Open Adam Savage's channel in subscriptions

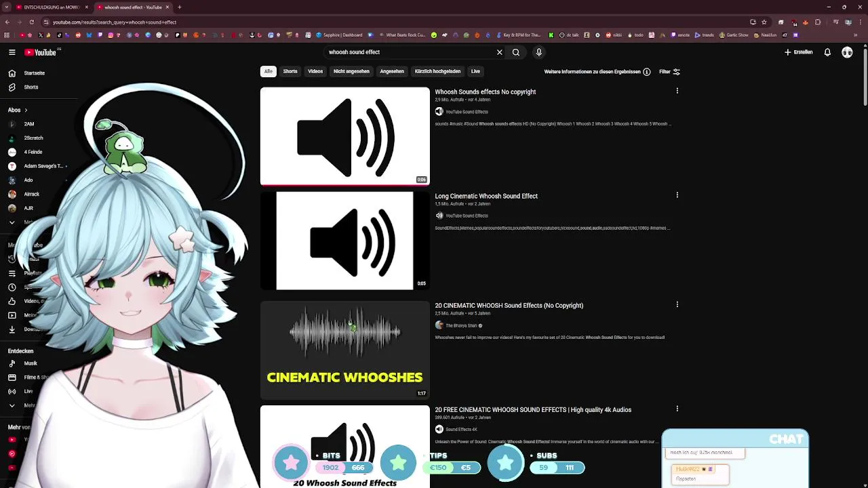[37, 166]
